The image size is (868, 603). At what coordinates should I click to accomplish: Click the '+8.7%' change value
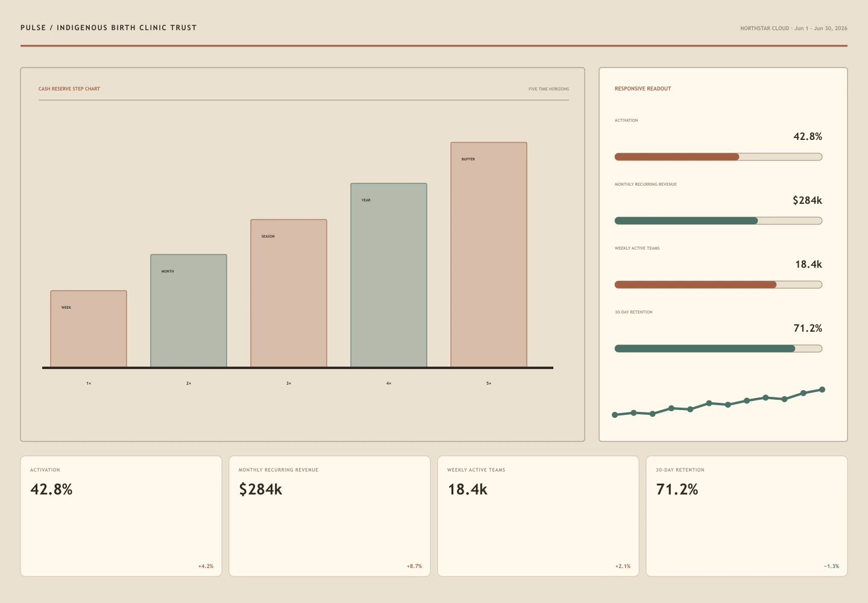coord(414,566)
